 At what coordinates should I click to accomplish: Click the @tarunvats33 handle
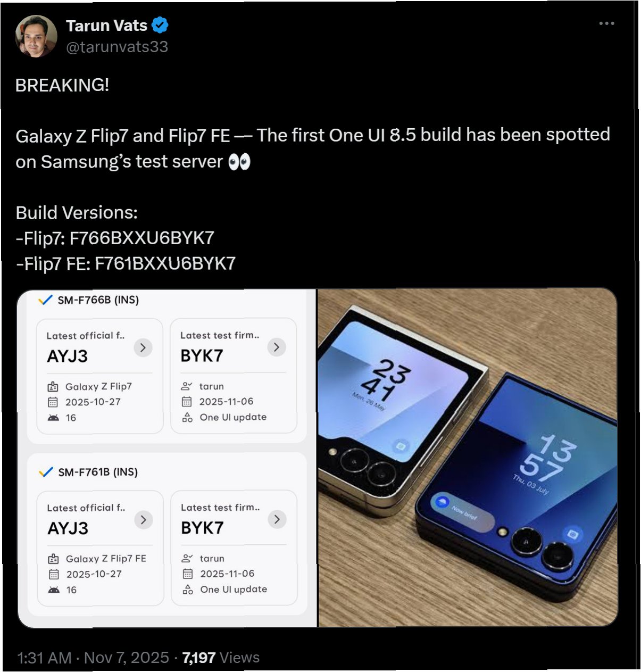tap(117, 47)
